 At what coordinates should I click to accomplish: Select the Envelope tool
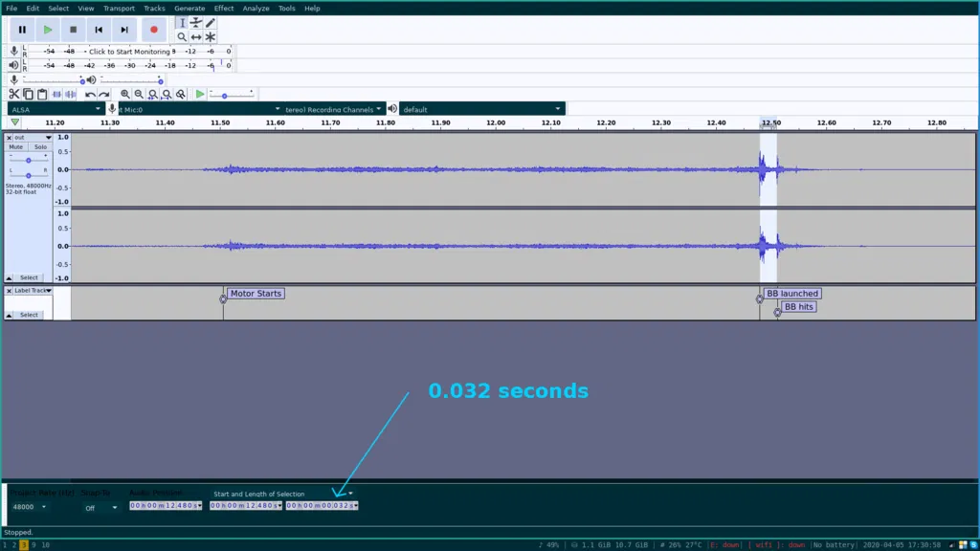pos(196,23)
